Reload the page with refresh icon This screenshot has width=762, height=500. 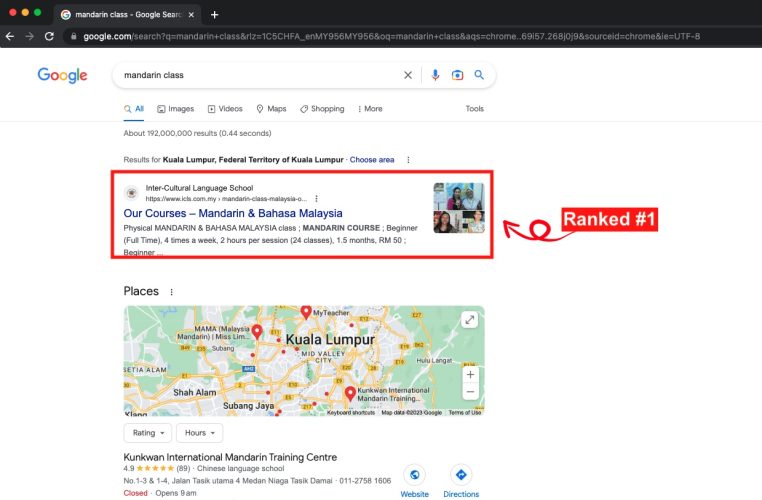[x=49, y=36]
